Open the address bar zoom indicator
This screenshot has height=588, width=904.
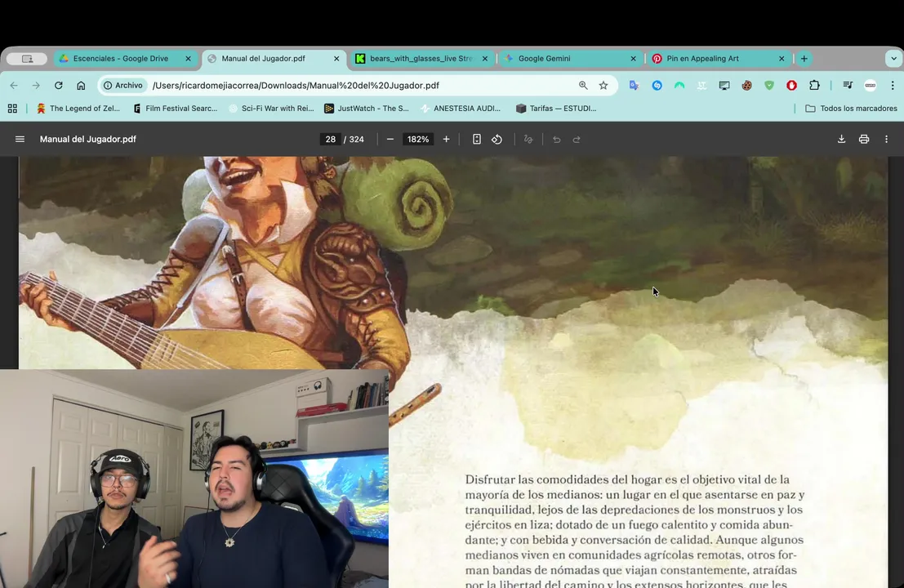click(583, 85)
